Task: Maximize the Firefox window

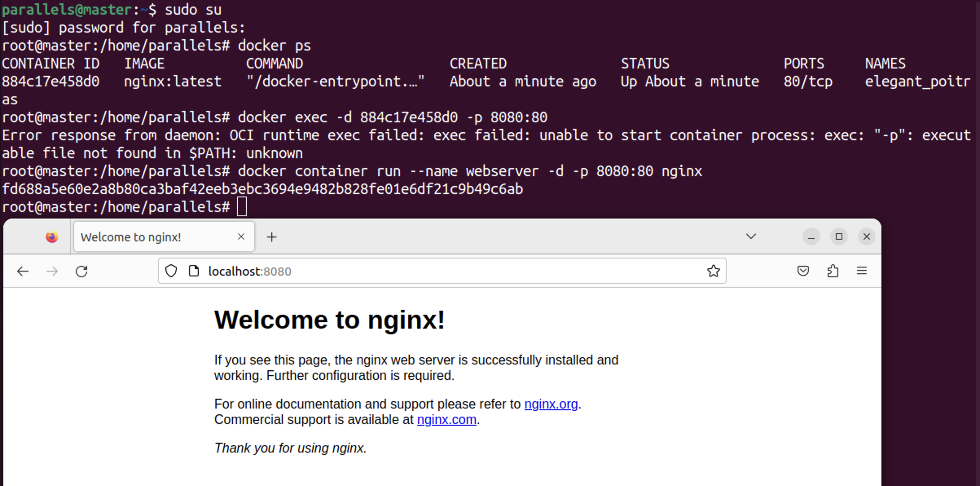Action: click(839, 237)
